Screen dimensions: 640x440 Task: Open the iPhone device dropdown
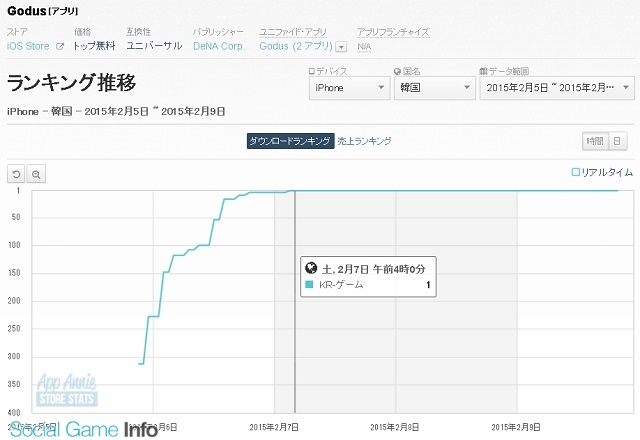coord(349,88)
